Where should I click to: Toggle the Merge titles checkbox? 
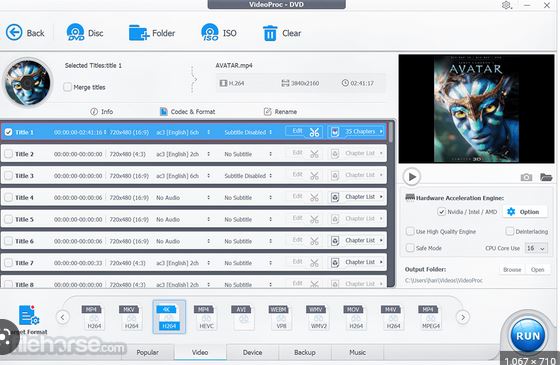tap(68, 87)
